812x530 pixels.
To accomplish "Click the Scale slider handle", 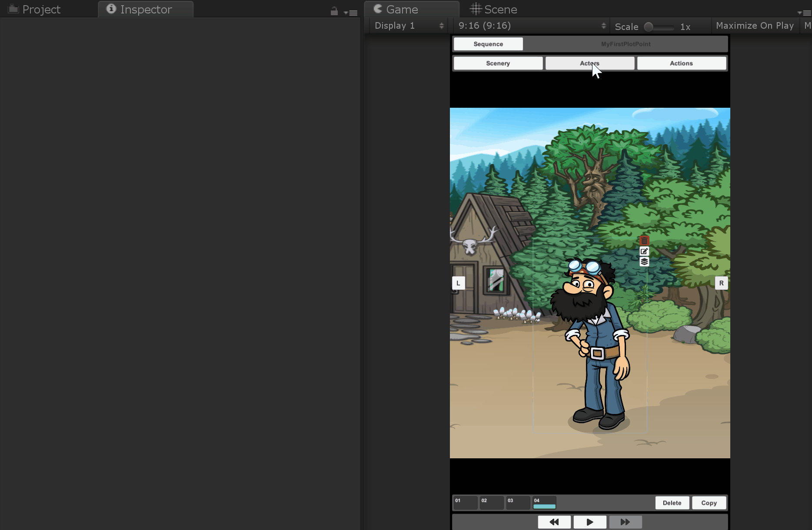I will point(649,27).
